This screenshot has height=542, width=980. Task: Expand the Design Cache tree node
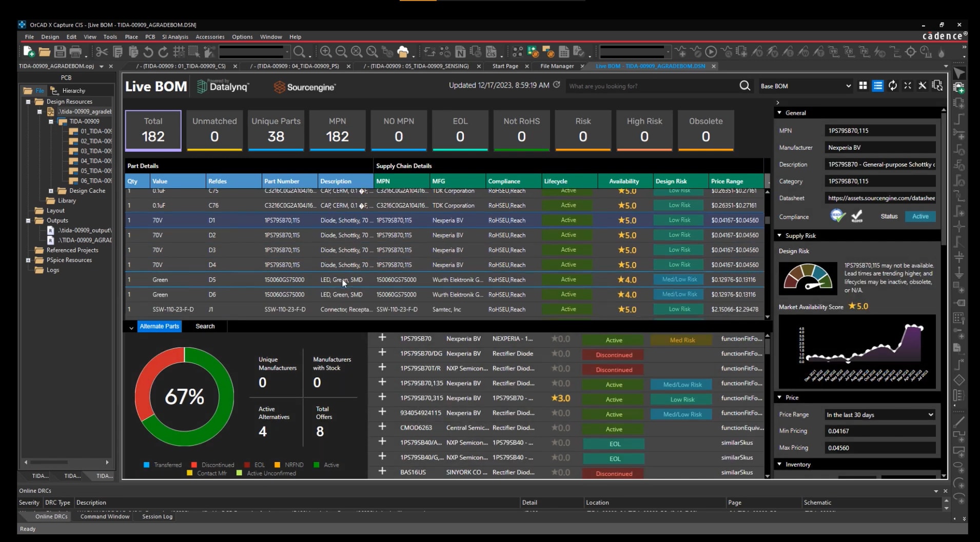tap(51, 191)
